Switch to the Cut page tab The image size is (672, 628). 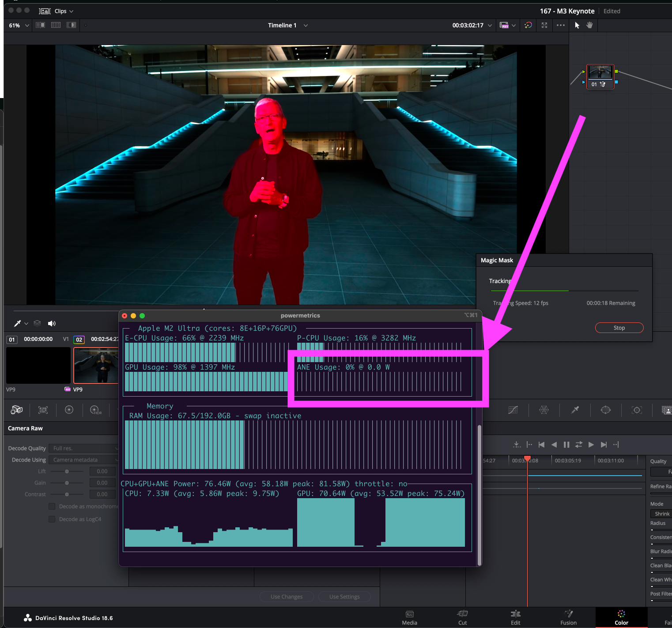(x=462, y=617)
